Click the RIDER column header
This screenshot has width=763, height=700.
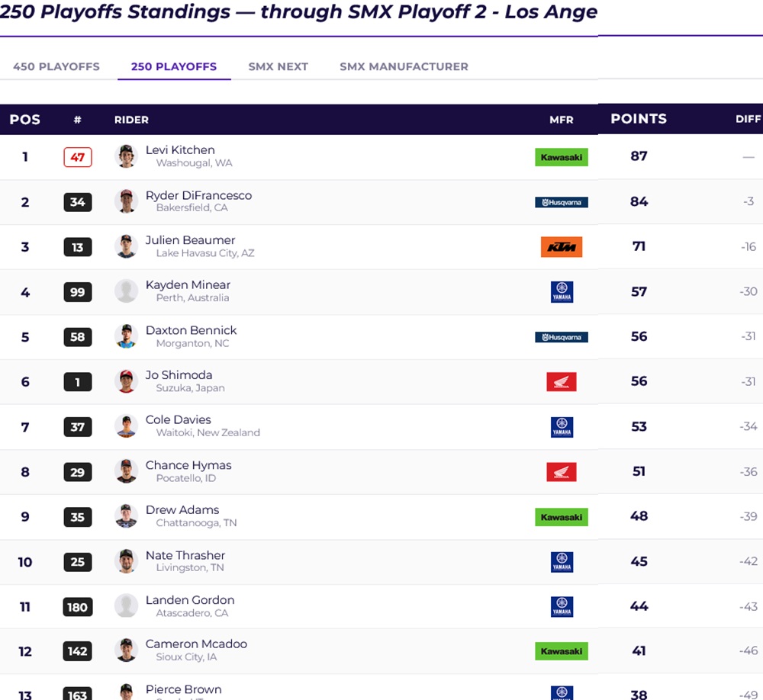pos(131,120)
